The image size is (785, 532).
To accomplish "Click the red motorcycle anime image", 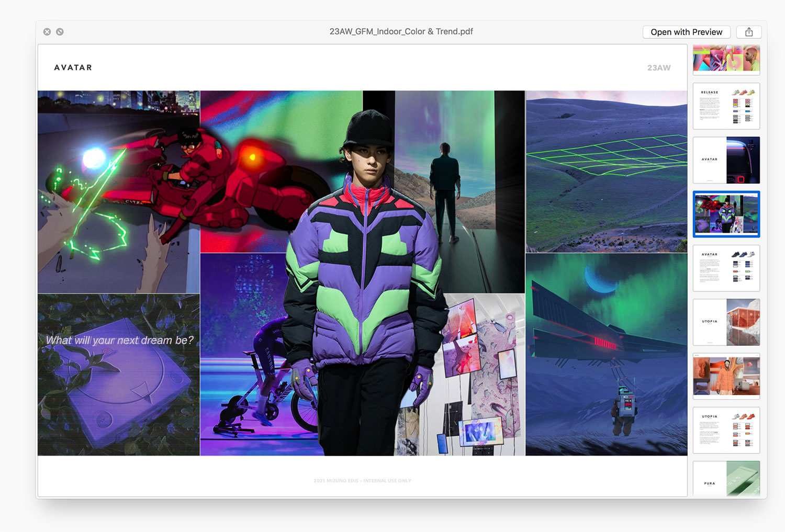I will coord(119,192).
